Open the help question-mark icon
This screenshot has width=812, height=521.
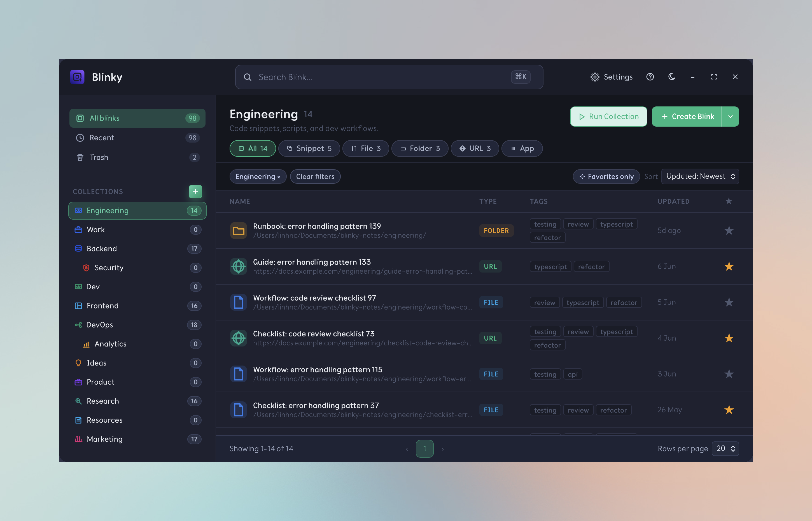coord(650,77)
